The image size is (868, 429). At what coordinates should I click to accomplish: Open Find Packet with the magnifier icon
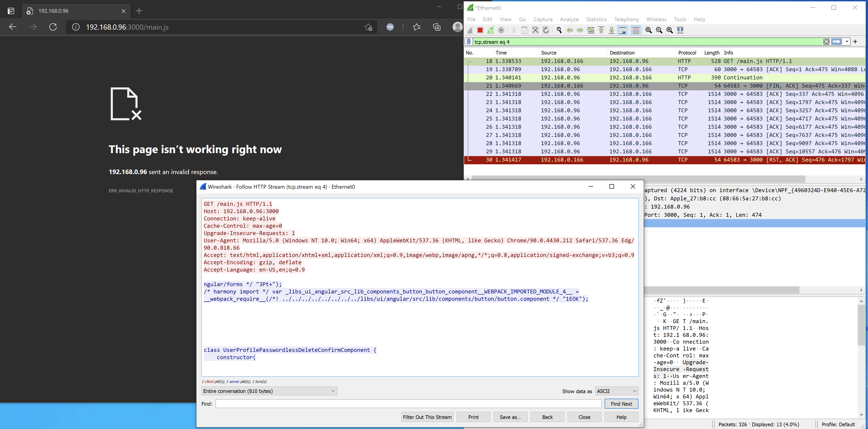[x=559, y=30]
